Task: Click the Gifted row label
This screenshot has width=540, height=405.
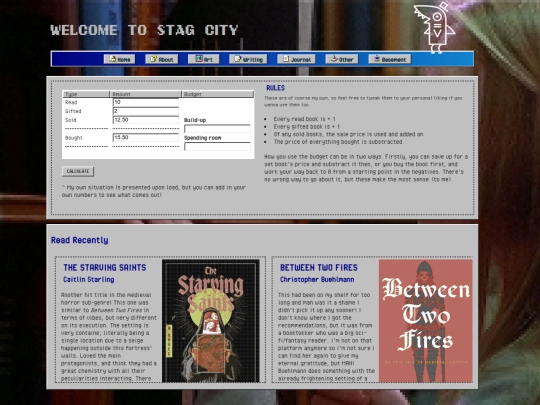Action: pyautogui.click(x=73, y=111)
